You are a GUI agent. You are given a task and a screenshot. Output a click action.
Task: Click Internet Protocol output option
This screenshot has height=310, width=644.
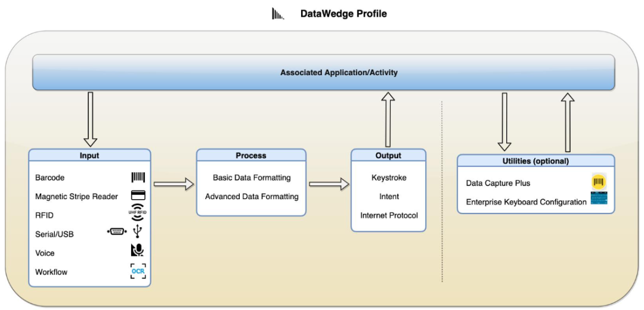389,215
